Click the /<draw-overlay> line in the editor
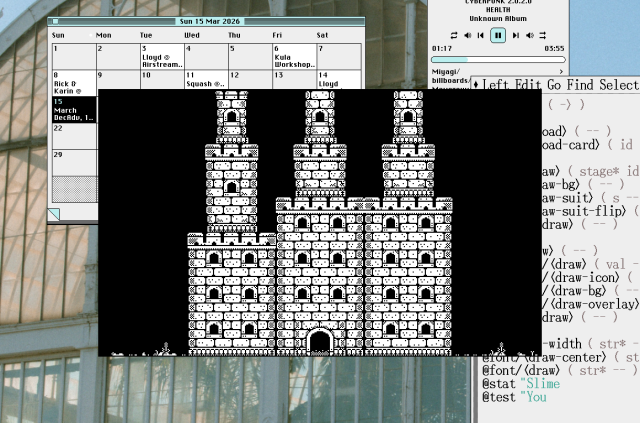The image size is (640, 423). pyautogui.click(x=591, y=304)
